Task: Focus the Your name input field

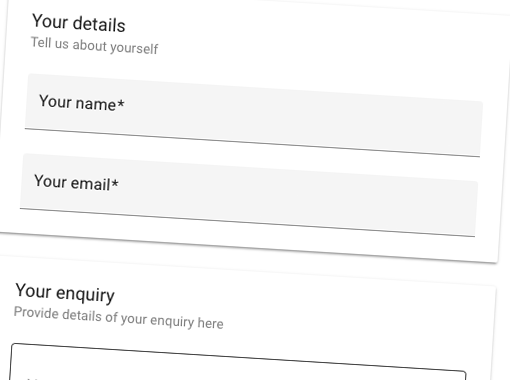Action: pos(254,115)
